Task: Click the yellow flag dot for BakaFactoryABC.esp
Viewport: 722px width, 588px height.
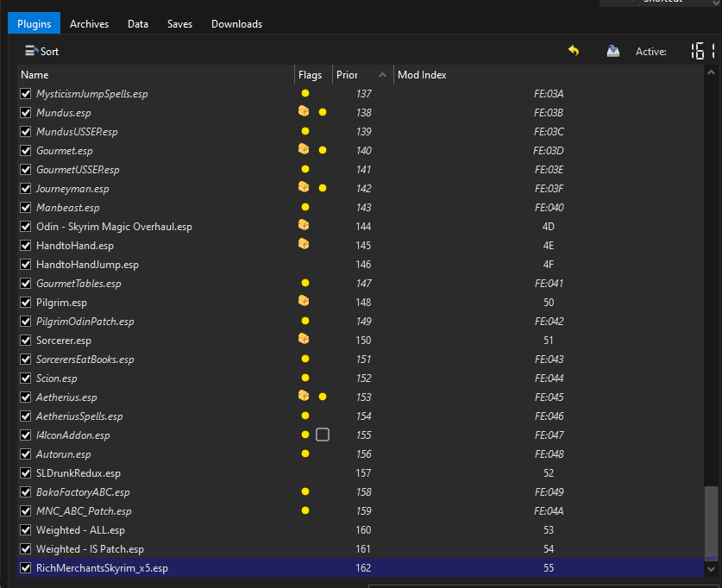Action: point(304,491)
